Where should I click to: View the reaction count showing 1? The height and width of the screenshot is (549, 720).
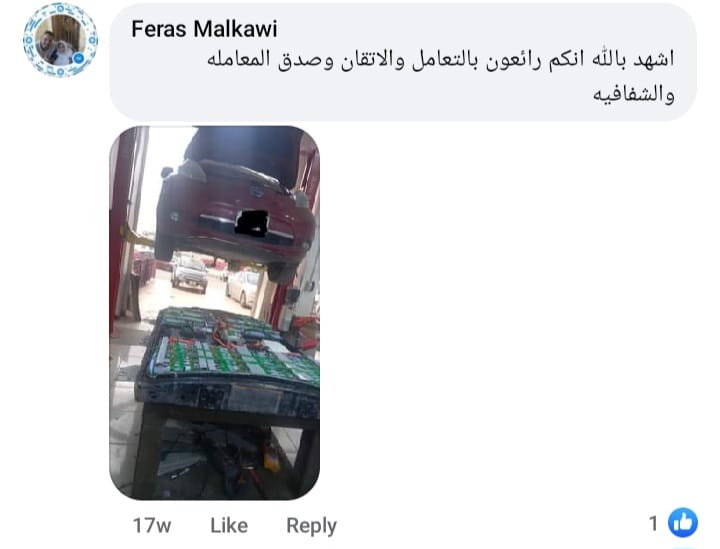click(653, 523)
